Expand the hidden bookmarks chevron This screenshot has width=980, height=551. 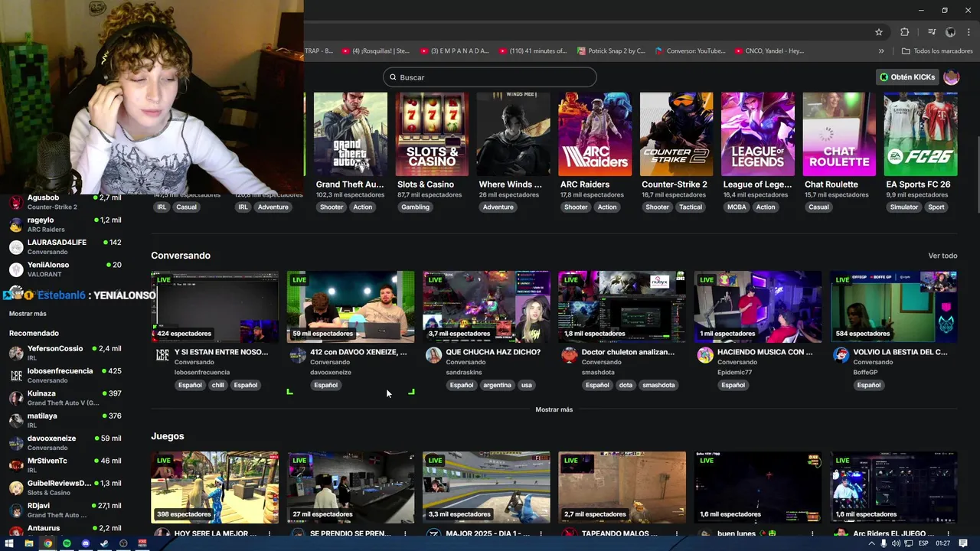[881, 51]
